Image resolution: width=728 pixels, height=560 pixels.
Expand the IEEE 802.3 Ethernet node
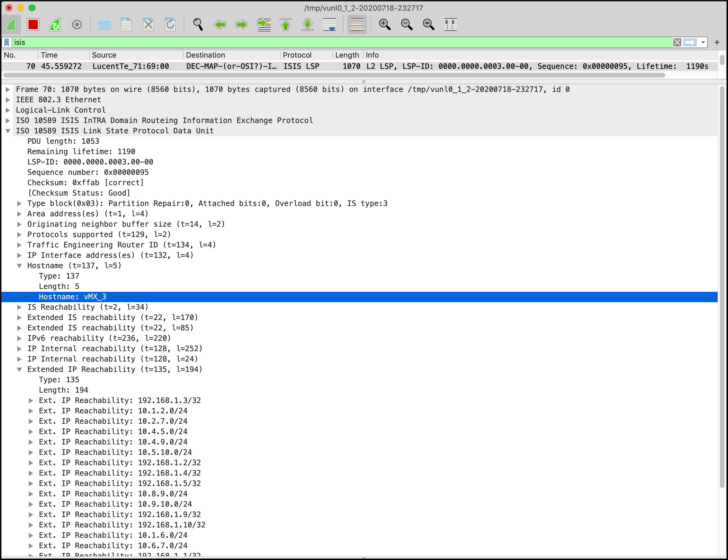8,100
